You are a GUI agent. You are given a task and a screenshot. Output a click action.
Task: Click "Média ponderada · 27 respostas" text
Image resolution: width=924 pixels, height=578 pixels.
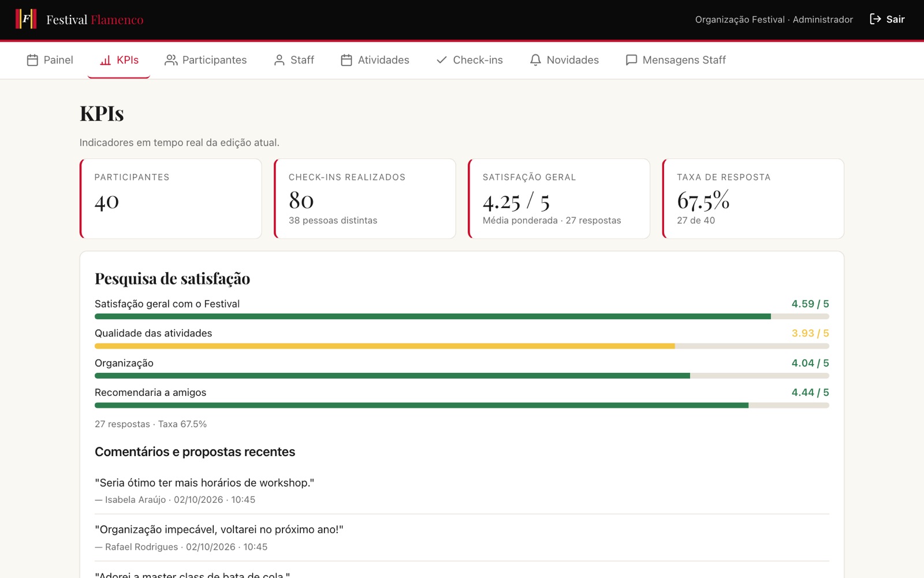[x=552, y=220]
